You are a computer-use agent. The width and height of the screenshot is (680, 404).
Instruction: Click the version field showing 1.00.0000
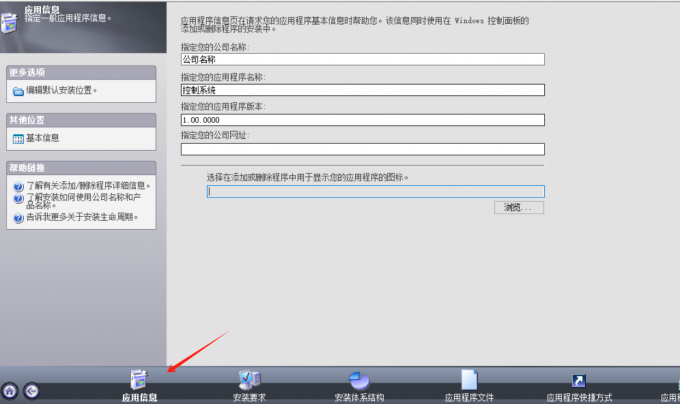(x=361, y=120)
